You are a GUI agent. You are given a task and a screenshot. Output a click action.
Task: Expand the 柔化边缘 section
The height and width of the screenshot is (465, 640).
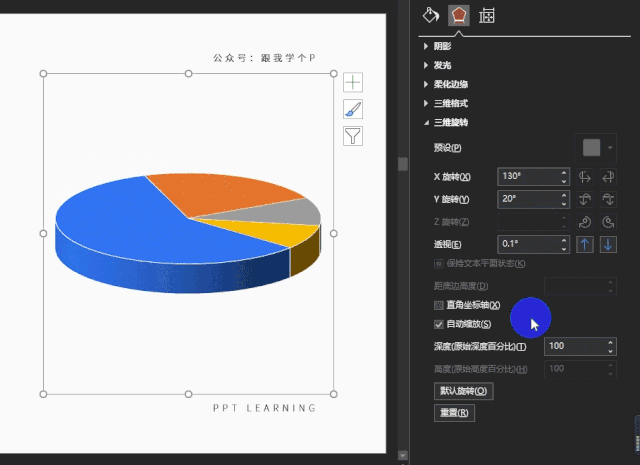(451, 84)
